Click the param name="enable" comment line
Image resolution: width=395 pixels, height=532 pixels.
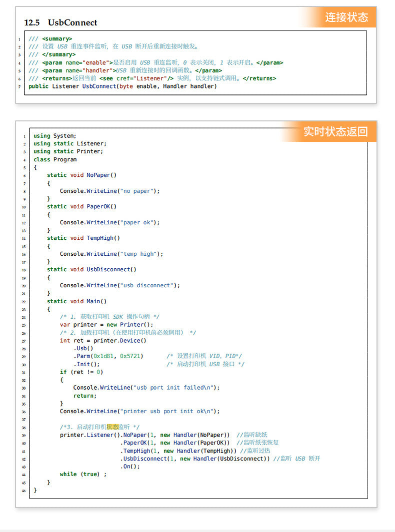tap(156, 62)
